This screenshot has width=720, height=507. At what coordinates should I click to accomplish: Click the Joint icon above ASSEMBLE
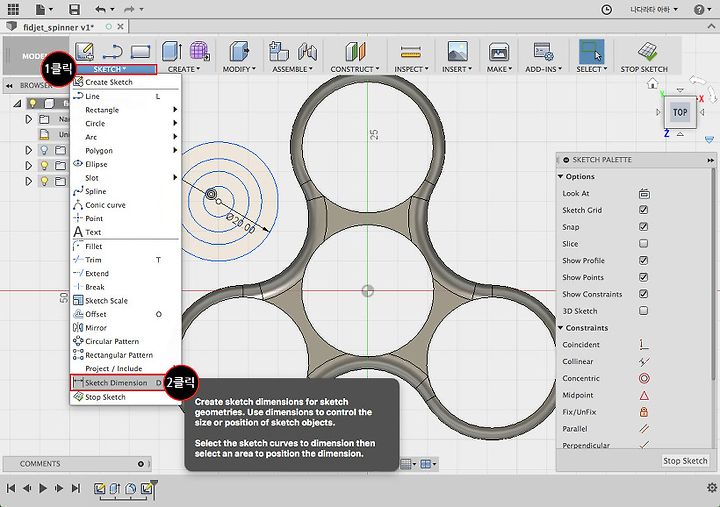pyautogui.click(x=307, y=51)
